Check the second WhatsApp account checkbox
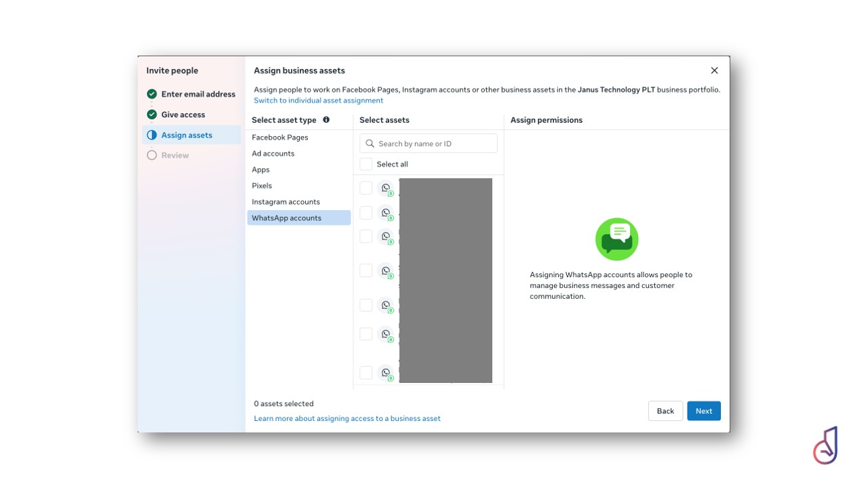 tap(366, 213)
